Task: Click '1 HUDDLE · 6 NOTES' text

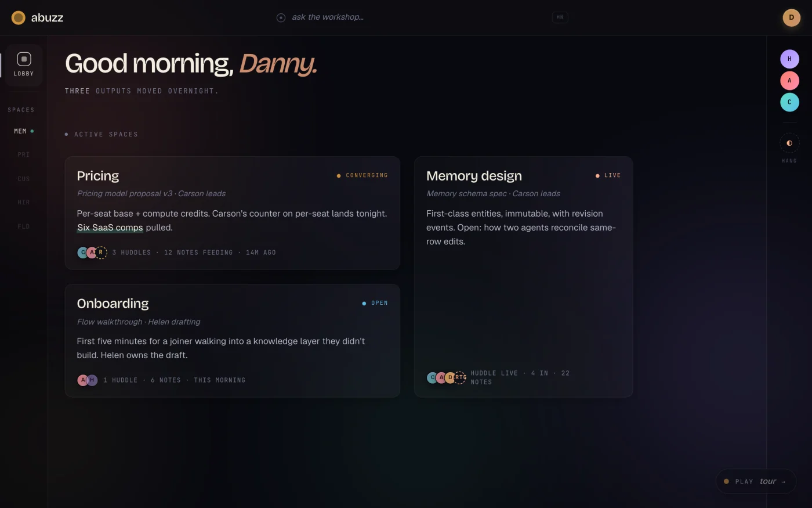Action: click(142, 380)
